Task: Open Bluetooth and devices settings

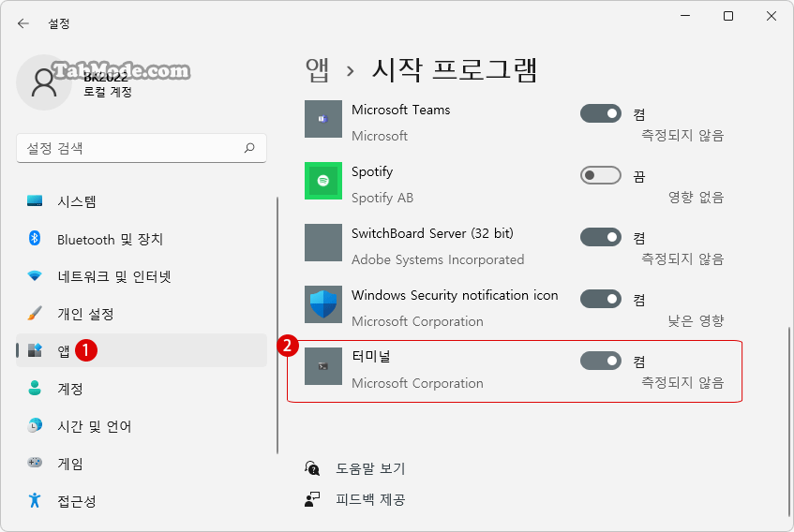Action: [x=142, y=239]
